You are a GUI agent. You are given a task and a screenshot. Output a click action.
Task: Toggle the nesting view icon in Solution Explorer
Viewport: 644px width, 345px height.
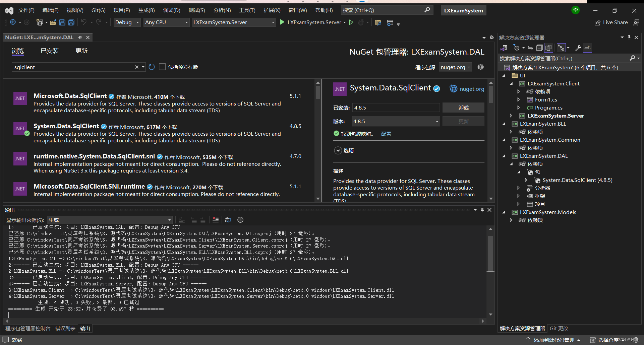561,48
